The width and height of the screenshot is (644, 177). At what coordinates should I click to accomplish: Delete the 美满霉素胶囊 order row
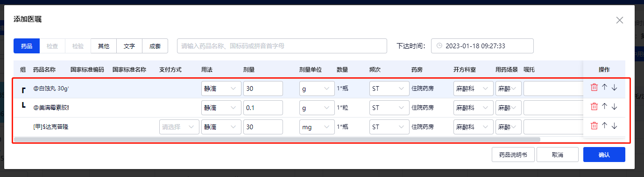[594, 106]
